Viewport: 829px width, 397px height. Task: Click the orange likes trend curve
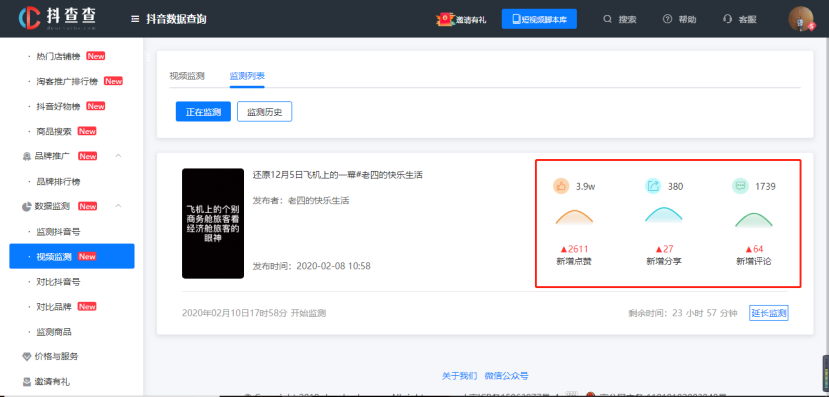click(574, 218)
